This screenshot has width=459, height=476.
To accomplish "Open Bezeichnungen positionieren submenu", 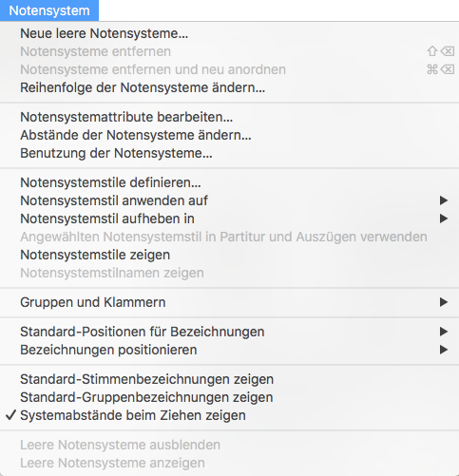I will [229, 350].
